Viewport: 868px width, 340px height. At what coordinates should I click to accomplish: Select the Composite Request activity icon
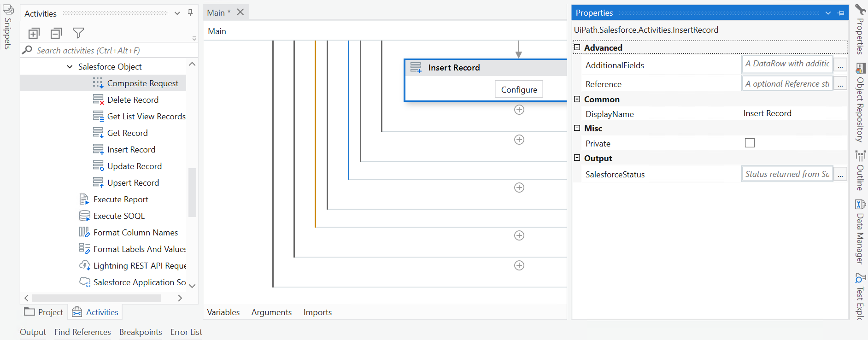pyautogui.click(x=98, y=83)
